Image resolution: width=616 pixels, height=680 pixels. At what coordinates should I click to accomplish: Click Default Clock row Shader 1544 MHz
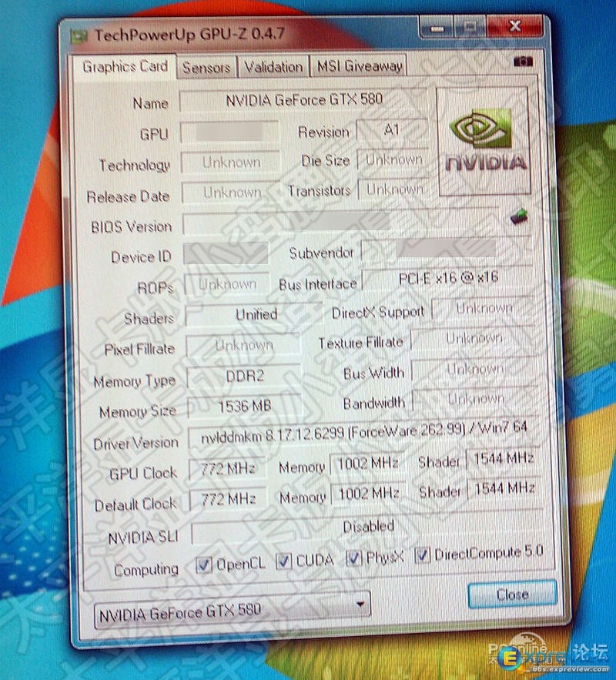(504, 489)
